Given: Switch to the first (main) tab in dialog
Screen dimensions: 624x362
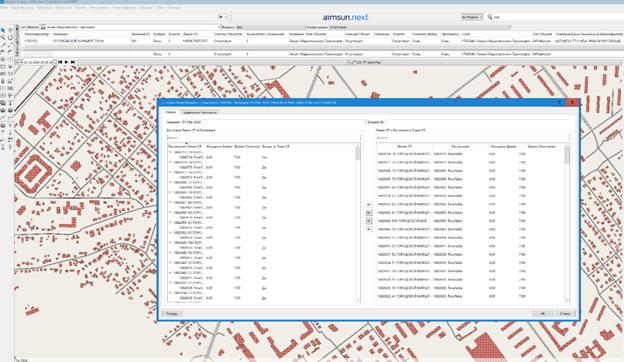Looking at the screenshot, I should click(171, 113).
